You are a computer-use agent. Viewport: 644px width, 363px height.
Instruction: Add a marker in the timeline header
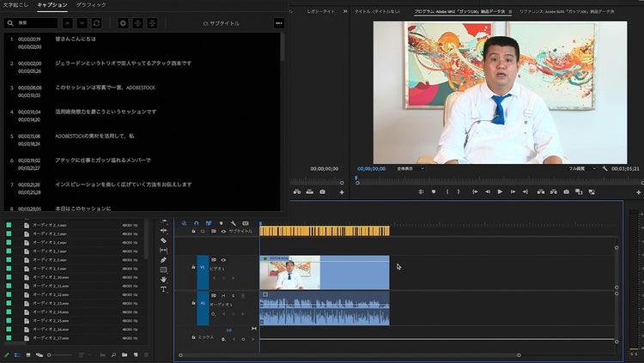tap(221, 223)
